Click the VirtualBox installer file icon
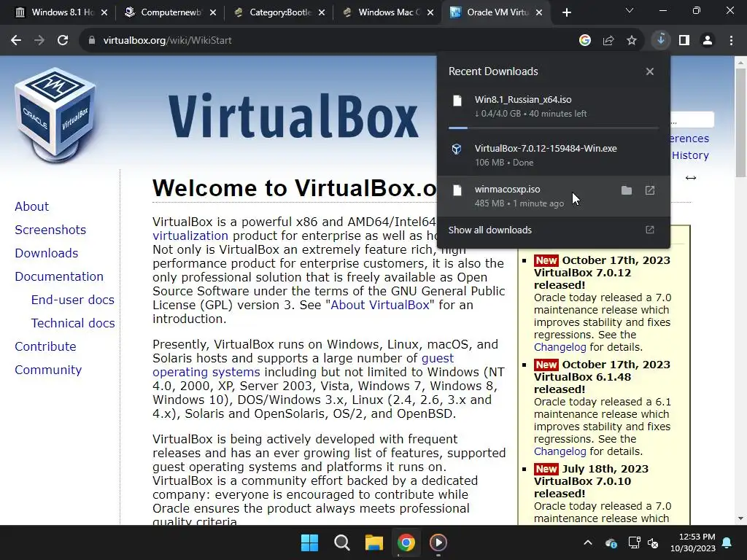Viewport: 747px width, 560px height. coord(457,149)
